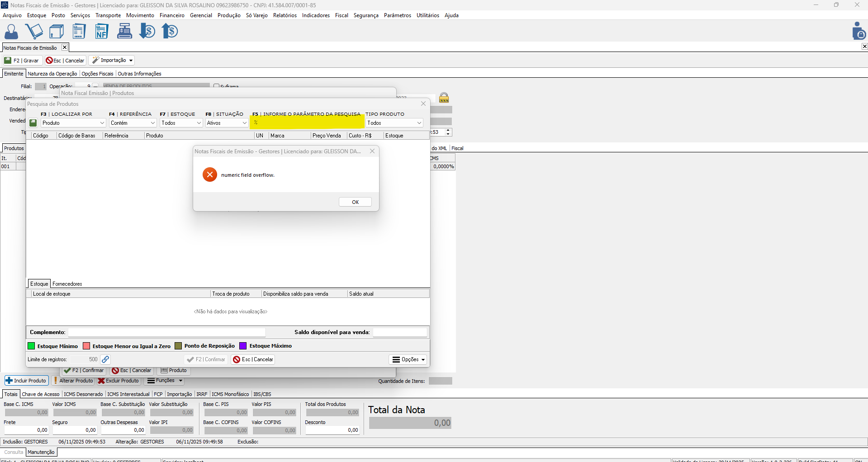Click the link icon beside Limite de registros
The width and height of the screenshot is (868, 462).
(105, 359)
